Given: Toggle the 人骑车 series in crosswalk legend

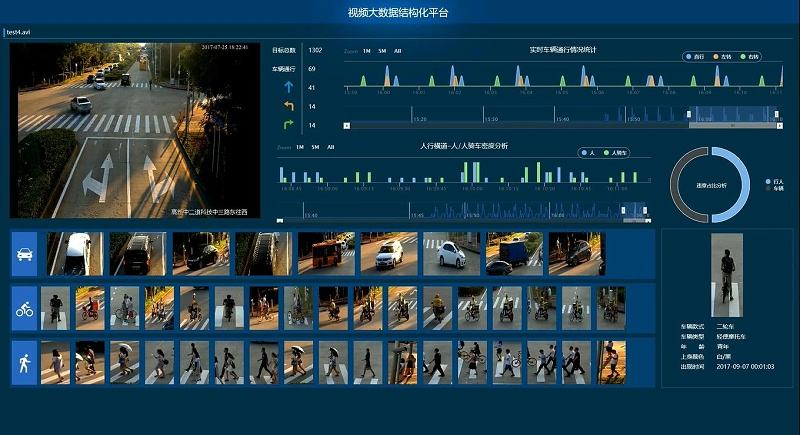Looking at the screenshot, I should tap(616, 153).
